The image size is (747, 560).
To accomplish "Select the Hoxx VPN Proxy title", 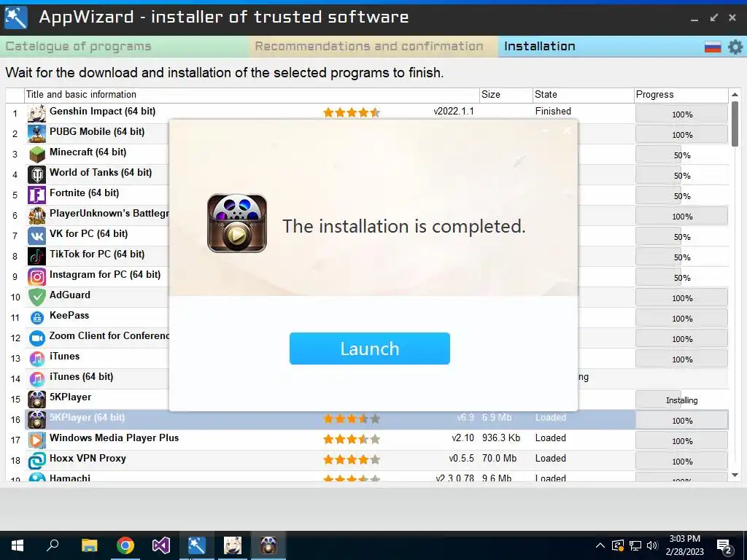I will click(88, 459).
